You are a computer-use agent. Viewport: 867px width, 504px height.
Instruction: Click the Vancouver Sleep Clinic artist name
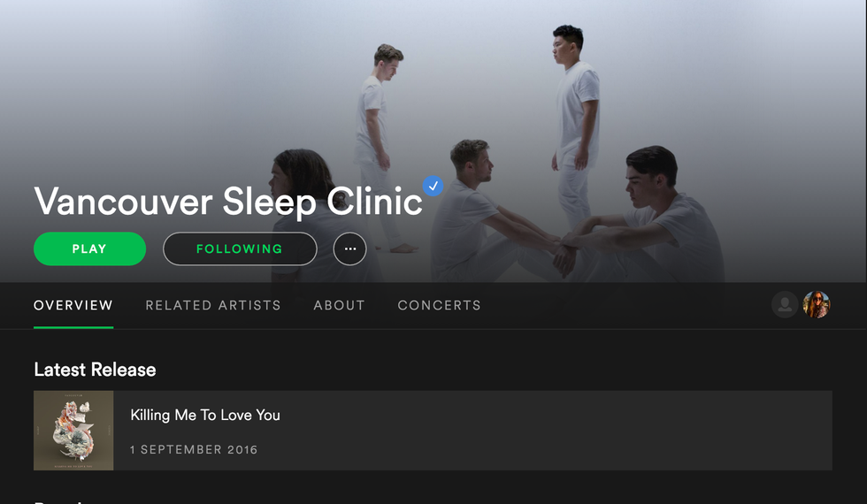[x=228, y=202]
